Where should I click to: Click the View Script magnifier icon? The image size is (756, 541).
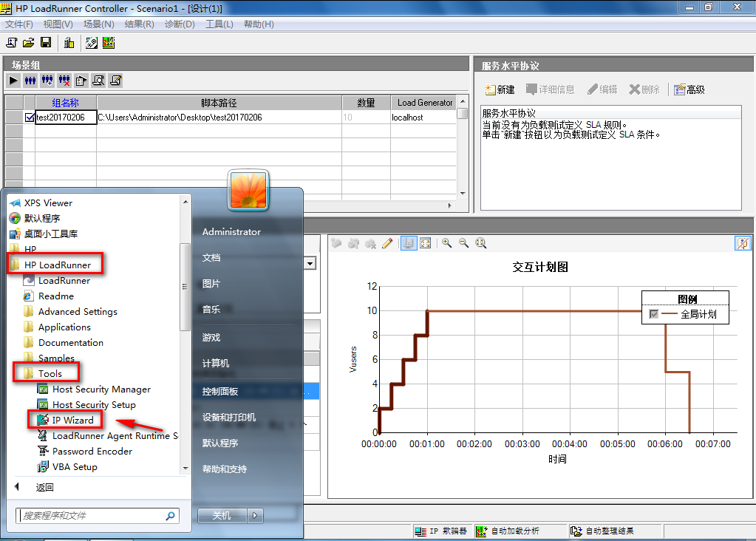[x=98, y=81]
